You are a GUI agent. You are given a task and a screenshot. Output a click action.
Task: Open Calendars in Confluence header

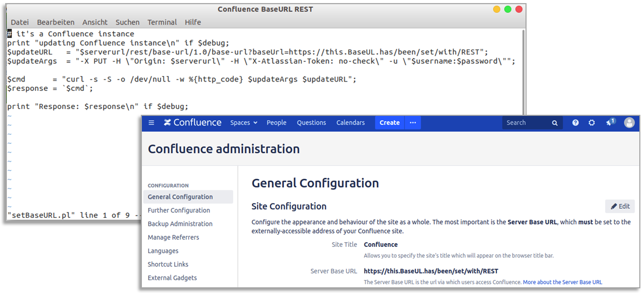350,123
